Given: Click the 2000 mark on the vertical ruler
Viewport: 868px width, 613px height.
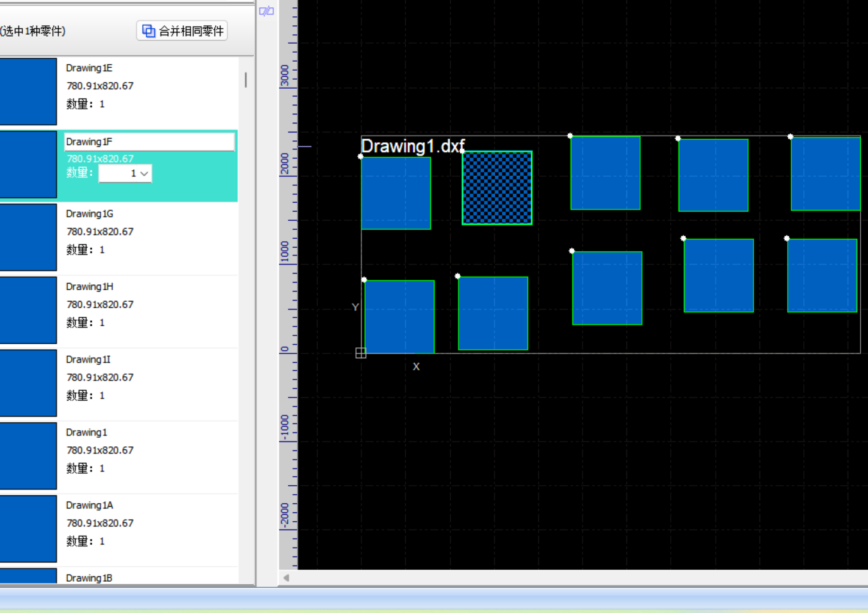Looking at the screenshot, I should coord(285,164).
